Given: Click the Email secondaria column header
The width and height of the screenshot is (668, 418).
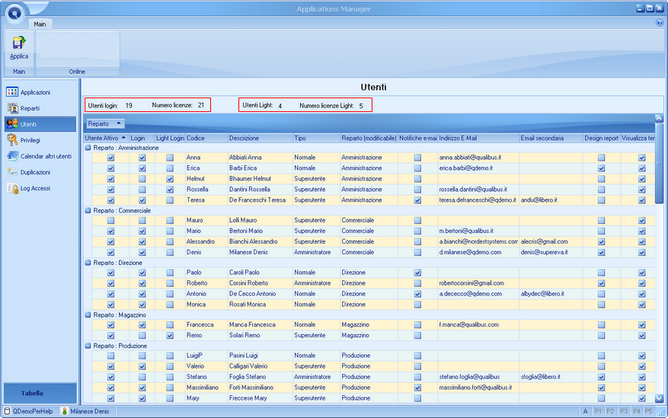Looking at the screenshot, I should click(551, 138).
